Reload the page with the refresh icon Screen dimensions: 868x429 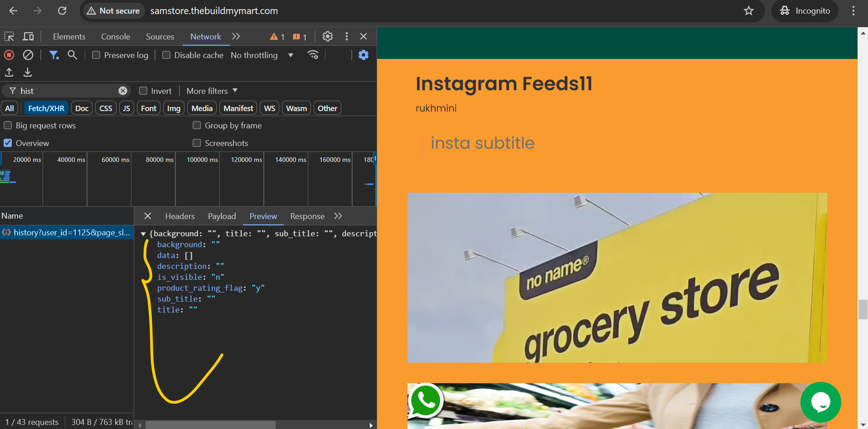[62, 11]
